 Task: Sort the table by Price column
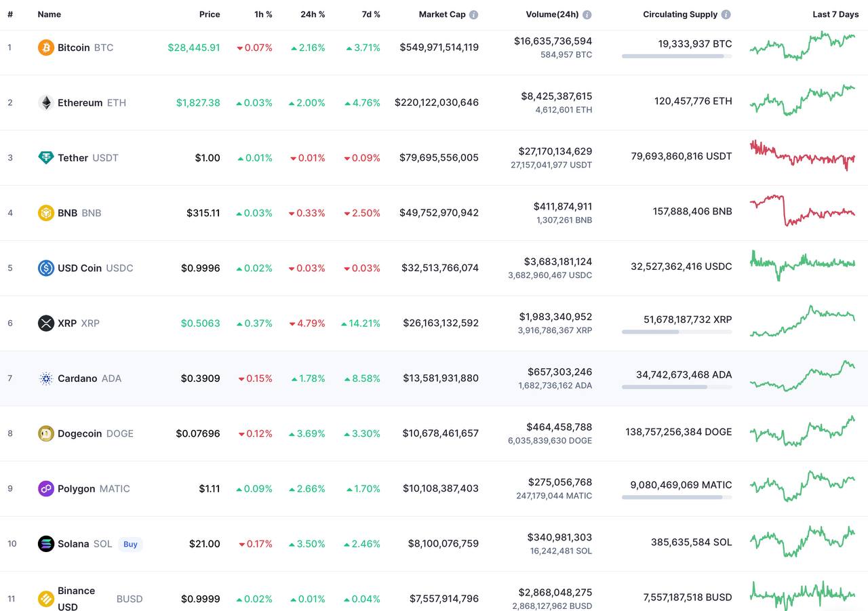click(210, 14)
